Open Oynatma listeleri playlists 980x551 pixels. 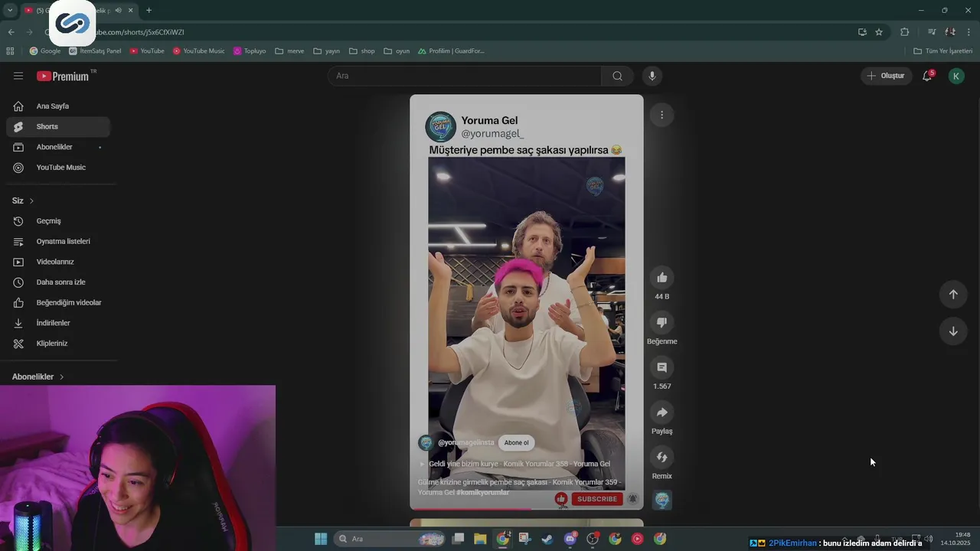[x=58, y=242]
